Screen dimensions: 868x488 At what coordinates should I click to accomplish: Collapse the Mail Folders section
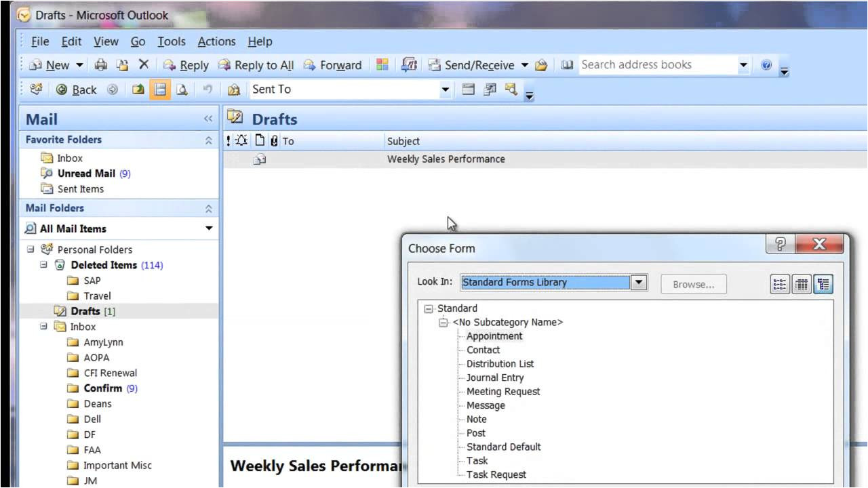coord(208,209)
